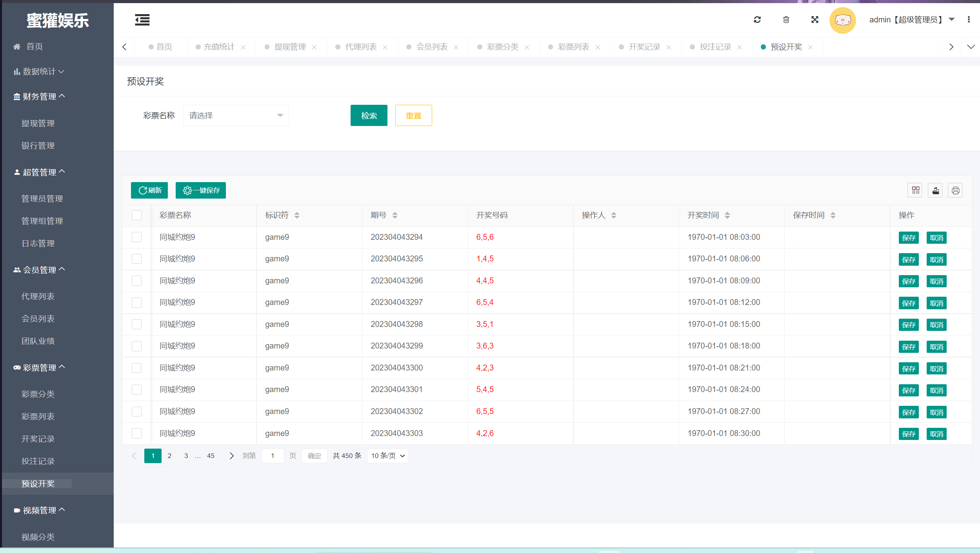Go to page 2 in pagination
Screen dimensions: 980x553
pyautogui.click(x=169, y=456)
